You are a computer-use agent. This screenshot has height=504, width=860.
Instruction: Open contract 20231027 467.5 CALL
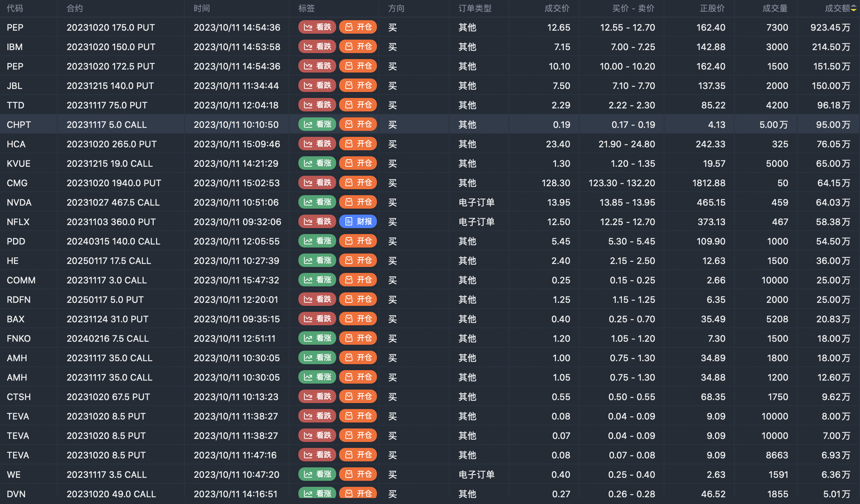tap(113, 202)
